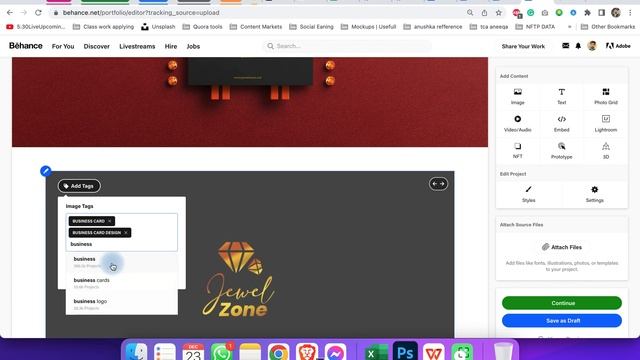The height and width of the screenshot is (360, 640).
Task: Select 'business logo' tag suggestion
Action: click(x=122, y=304)
